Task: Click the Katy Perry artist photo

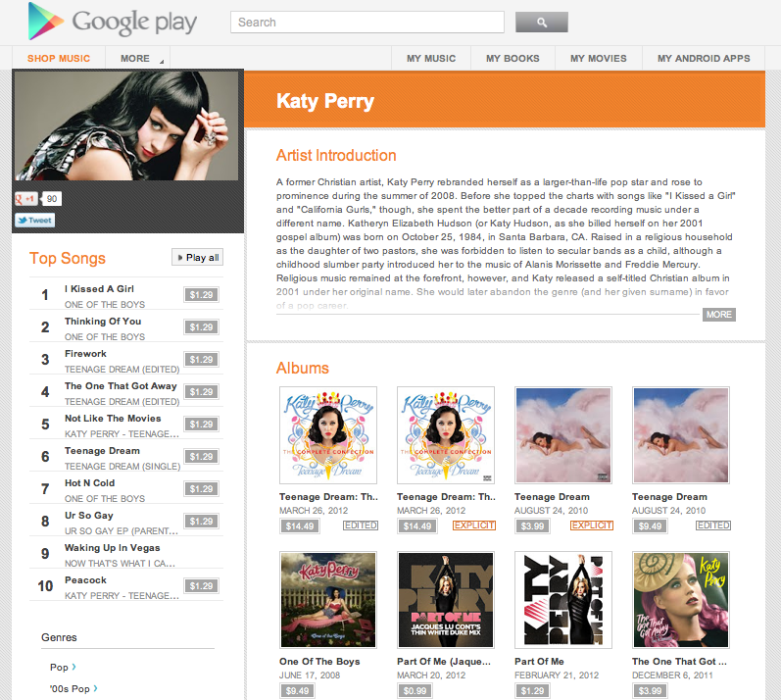Action: click(126, 125)
